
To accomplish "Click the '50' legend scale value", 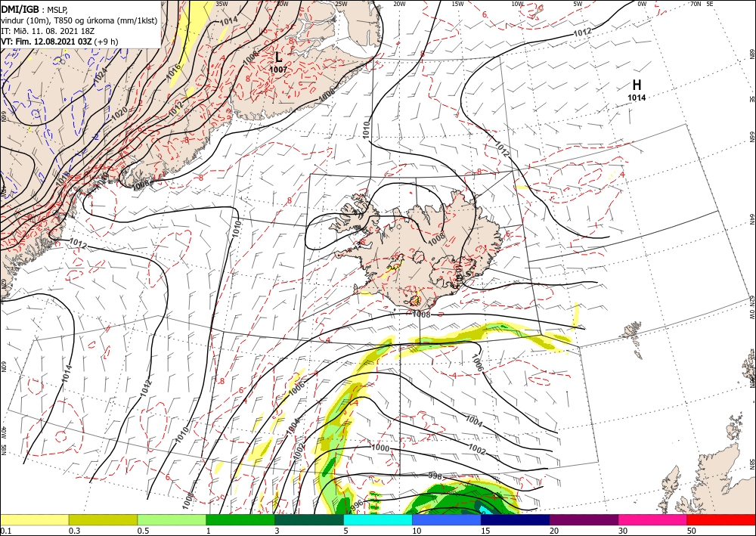I will pos(692,530).
